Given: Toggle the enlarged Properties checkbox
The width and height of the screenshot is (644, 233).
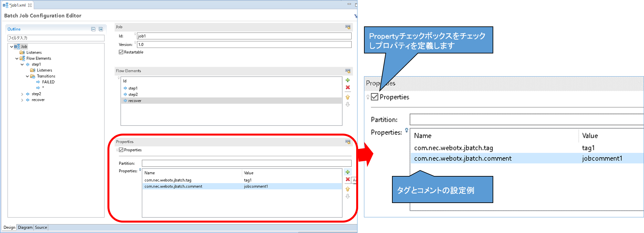Looking at the screenshot, I should [x=375, y=97].
